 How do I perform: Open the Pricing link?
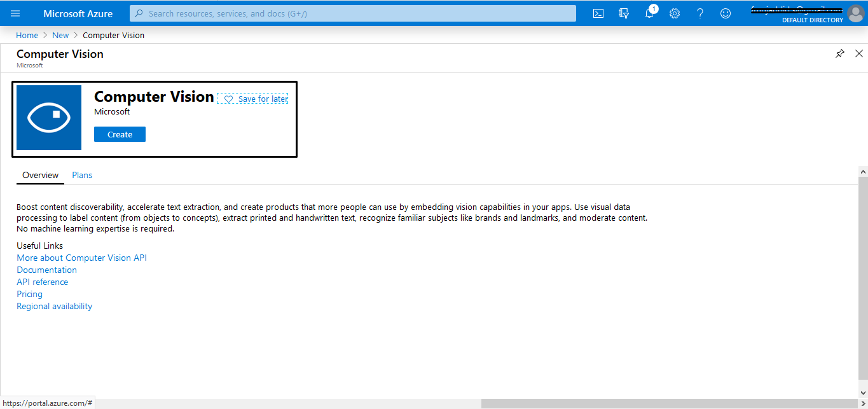(29, 294)
